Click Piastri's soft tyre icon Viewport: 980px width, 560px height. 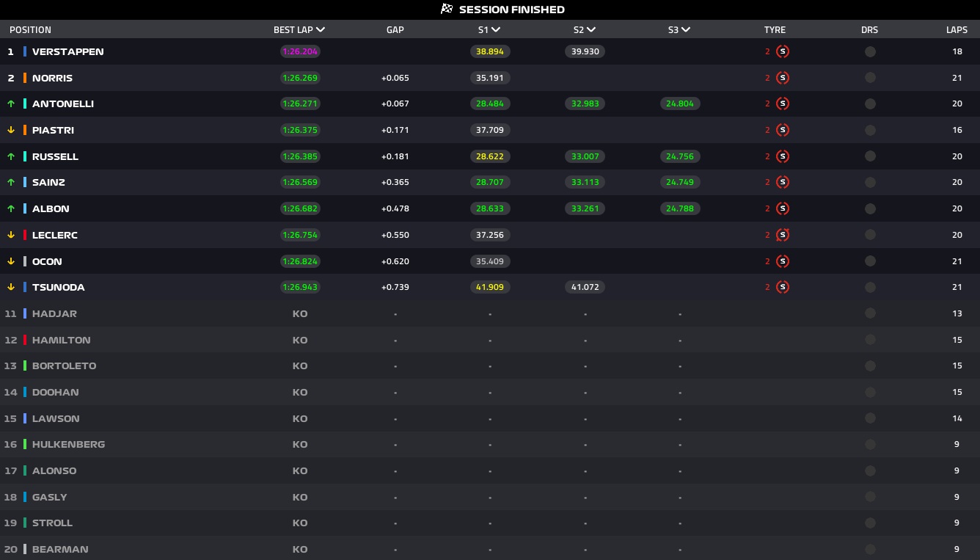(783, 130)
